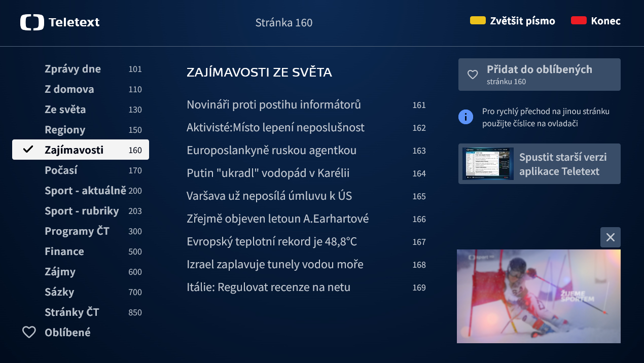
Task: Launch older Teletext app version
Action: tap(539, 164)
